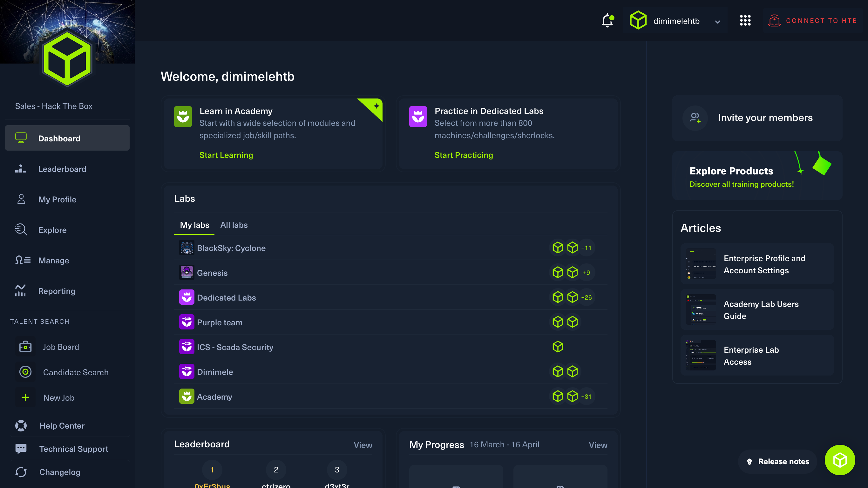Open the Dimimele lab

[391, 372]
